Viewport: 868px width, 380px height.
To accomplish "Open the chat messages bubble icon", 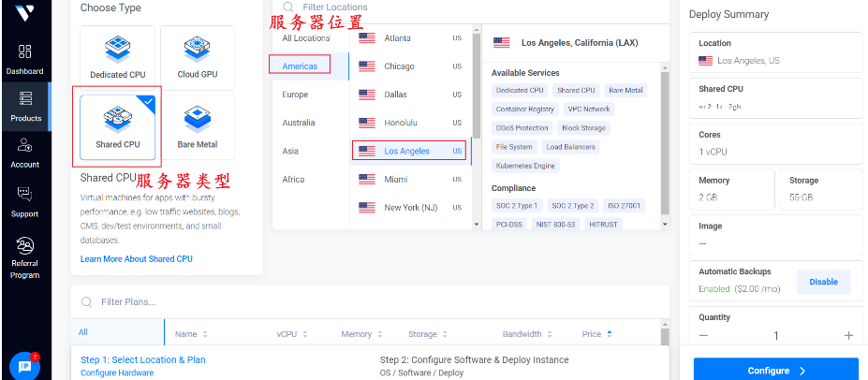I will pyautogui.click(x=24, y=366).
